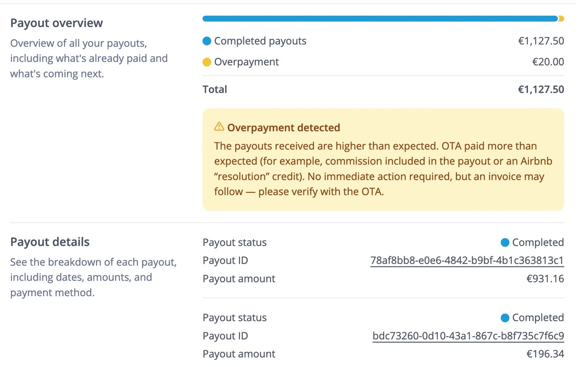Select the Payout overview heading

click(x=56, y=23)
